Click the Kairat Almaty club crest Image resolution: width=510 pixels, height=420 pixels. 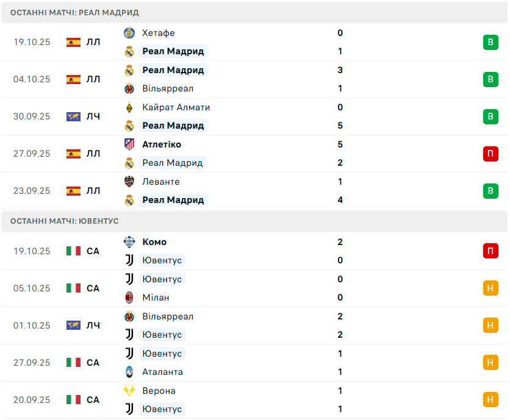pos(129,107)
